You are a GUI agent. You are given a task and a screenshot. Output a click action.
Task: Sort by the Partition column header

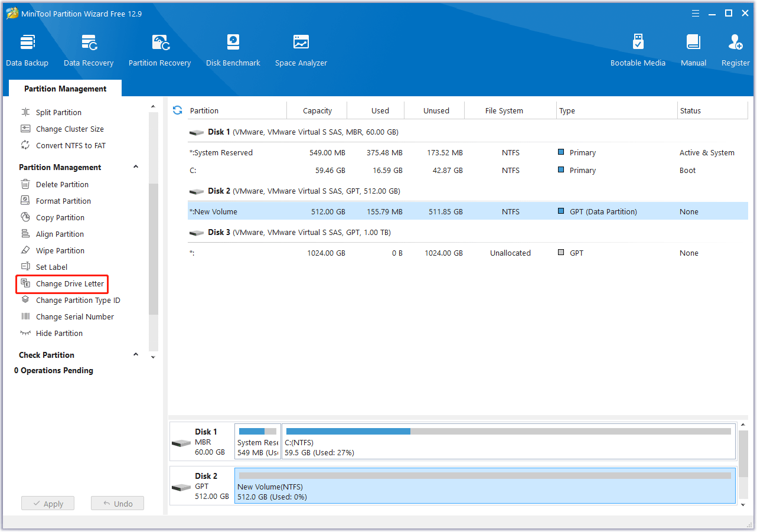tap(237, 110)
